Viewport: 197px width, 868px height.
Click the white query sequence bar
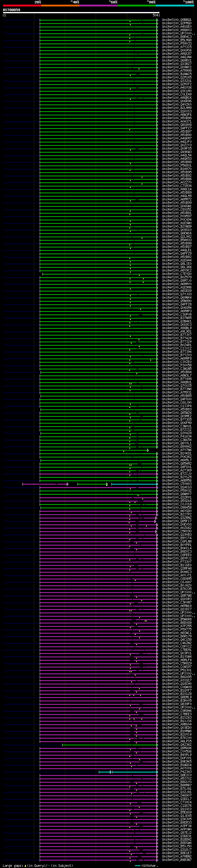click(x=81, y=12)
